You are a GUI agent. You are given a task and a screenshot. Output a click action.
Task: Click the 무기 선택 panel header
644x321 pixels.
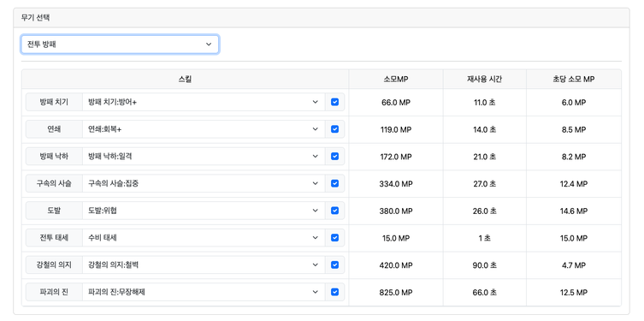point(322,18)
